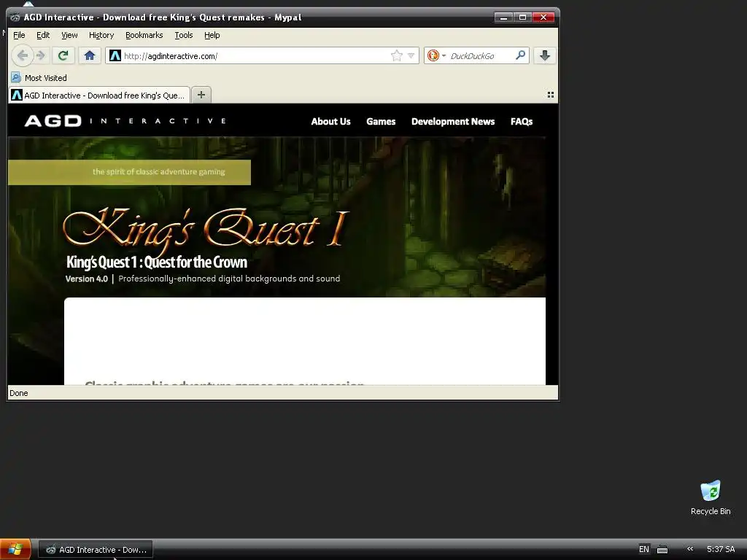Open the FAQs navigation link

point(521,122)
